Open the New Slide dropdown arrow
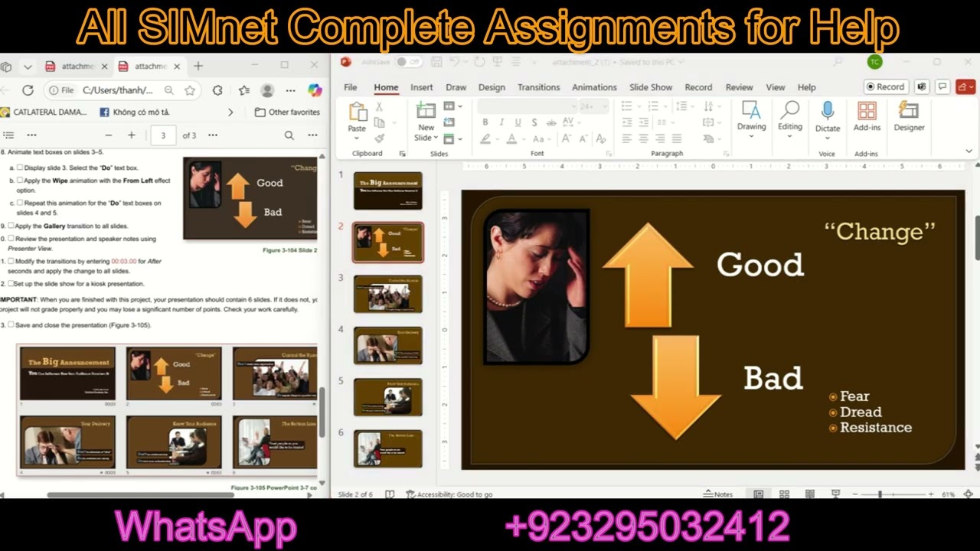This screenshot has height=551, width=980. (x=436, y=138)
